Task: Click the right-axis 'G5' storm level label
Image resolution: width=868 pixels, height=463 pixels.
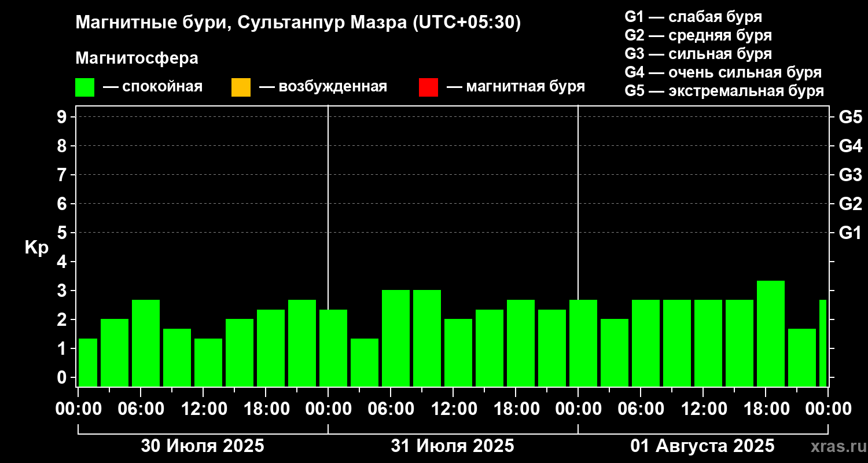Action: point(850,117)
